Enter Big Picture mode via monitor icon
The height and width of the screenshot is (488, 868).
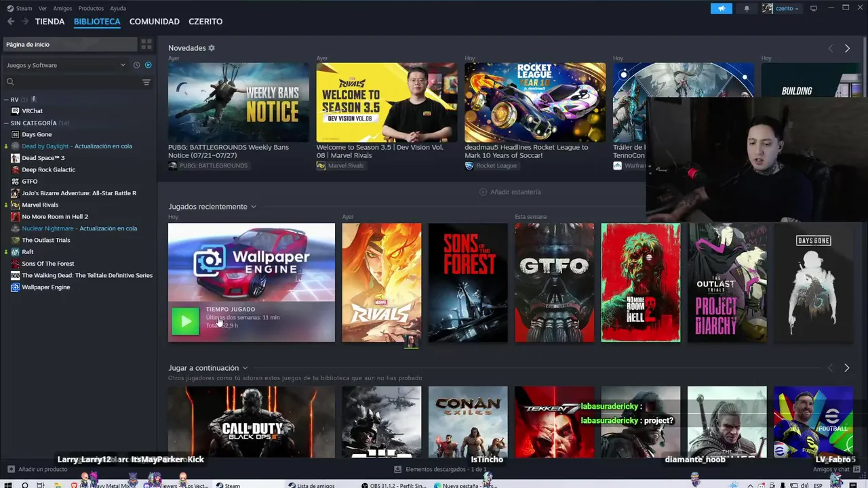(814, 8)
